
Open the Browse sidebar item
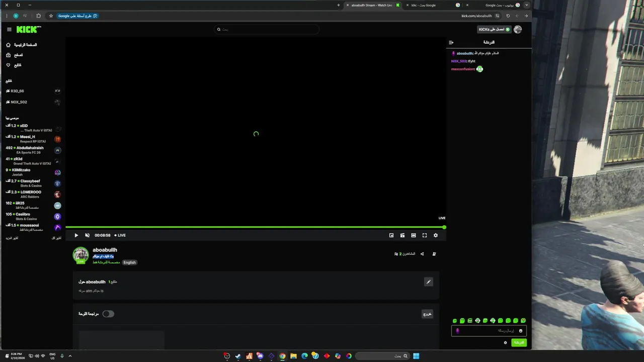point(15,55)
